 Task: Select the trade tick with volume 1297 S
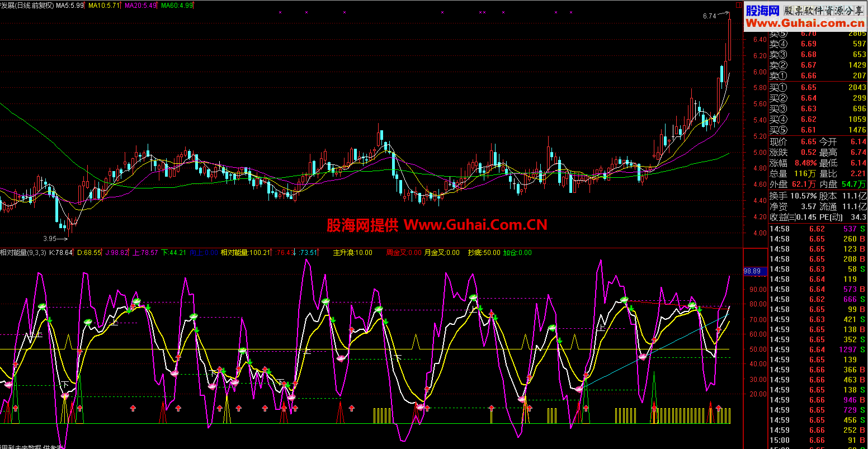(818, 349)
